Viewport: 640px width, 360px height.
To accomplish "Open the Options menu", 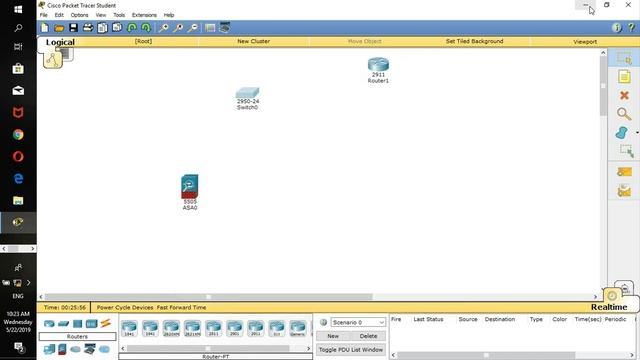I will coord(79,15).
